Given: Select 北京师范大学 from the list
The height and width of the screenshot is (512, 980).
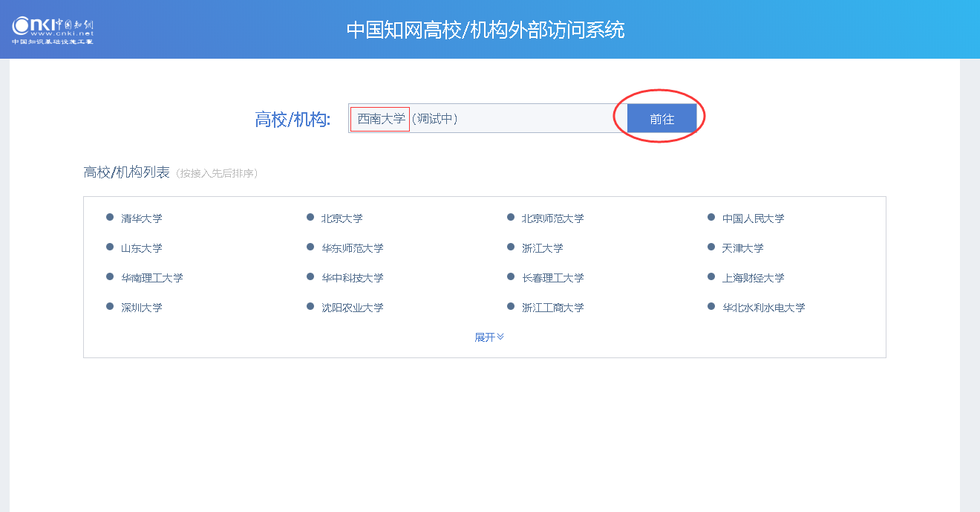Looking at the screenshot, I should pos(552,218).
